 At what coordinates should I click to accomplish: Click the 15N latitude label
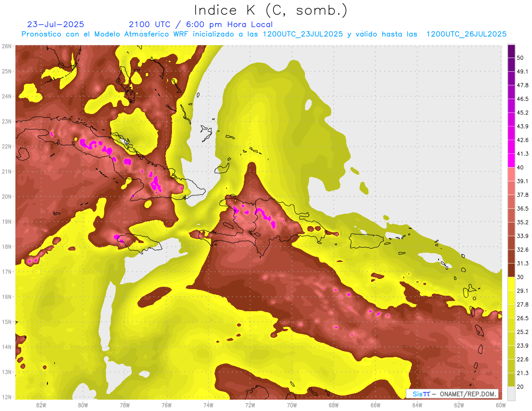click(x=6, y=322)
